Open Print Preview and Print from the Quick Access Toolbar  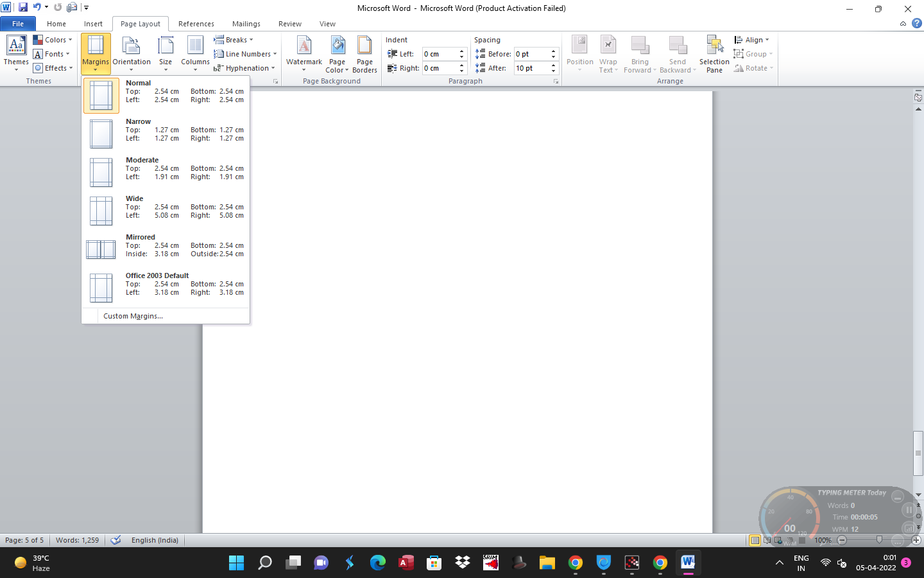point(72,8)
